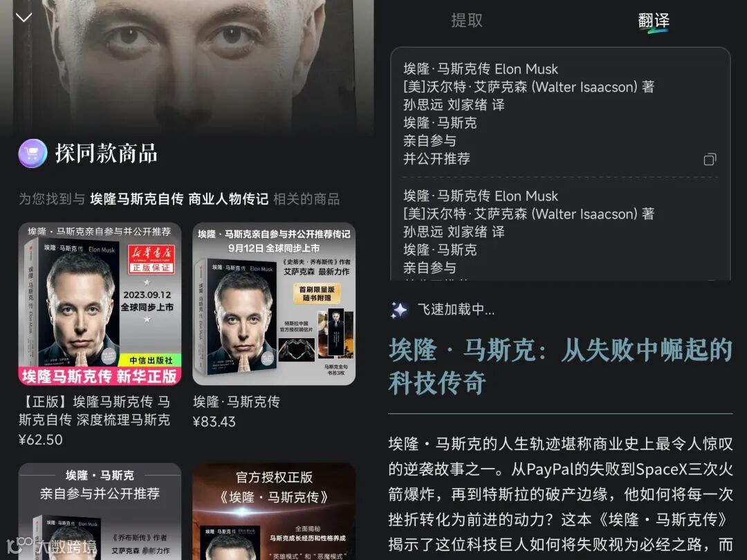The width and height of the screenshot is (747, 560).
Task: Tap the 埃隆马斯克传 新华正版 pink banner
Action: [100, 376]
